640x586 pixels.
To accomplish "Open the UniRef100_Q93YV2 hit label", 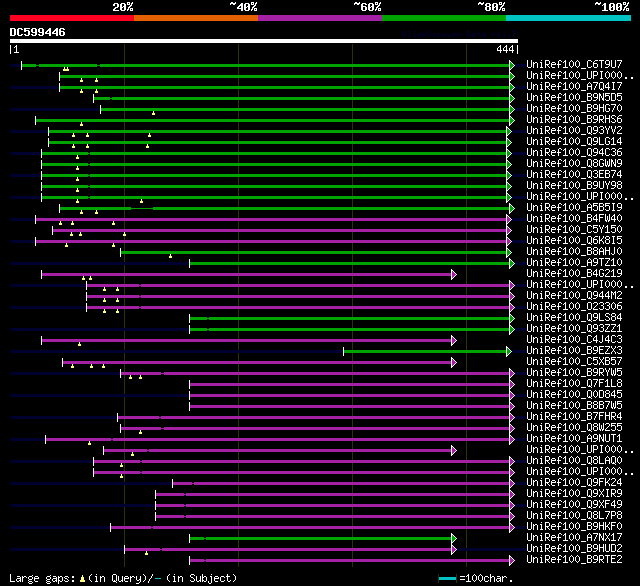I will [574, 131].
